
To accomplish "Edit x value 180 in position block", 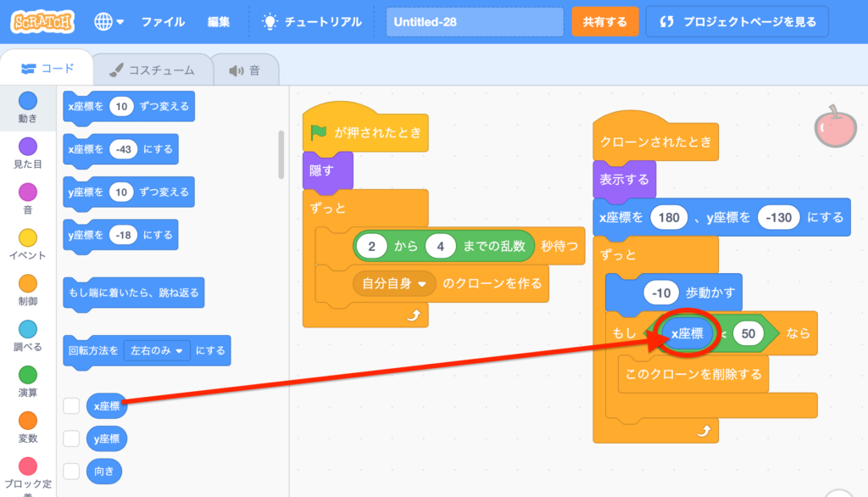I will coord(669,218).
